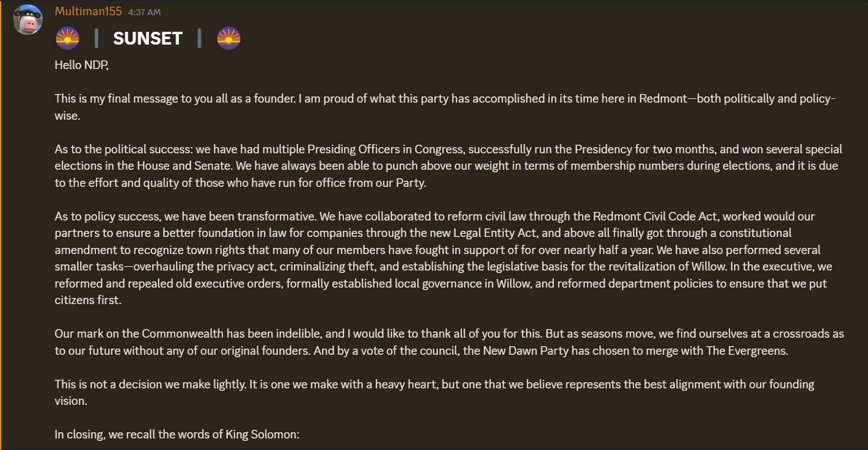Click the sunset emoji left of SUNSET

(67, 38)
